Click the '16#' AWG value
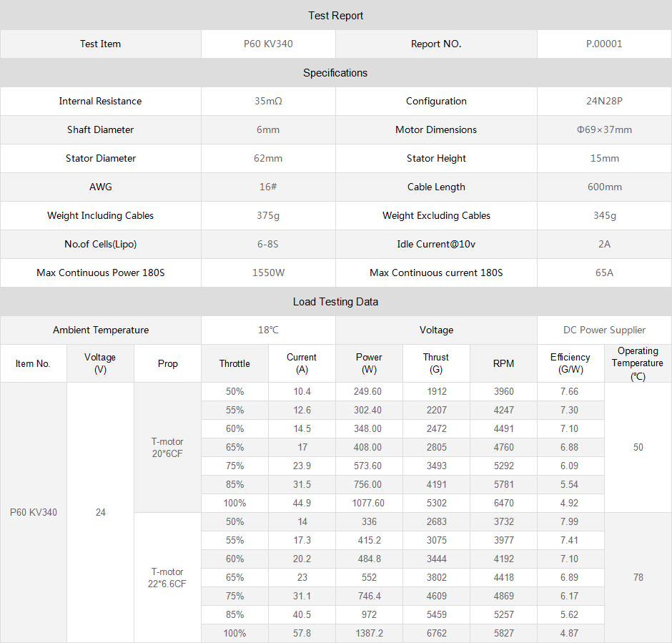672x643 pixels. (x=268, y=187)
